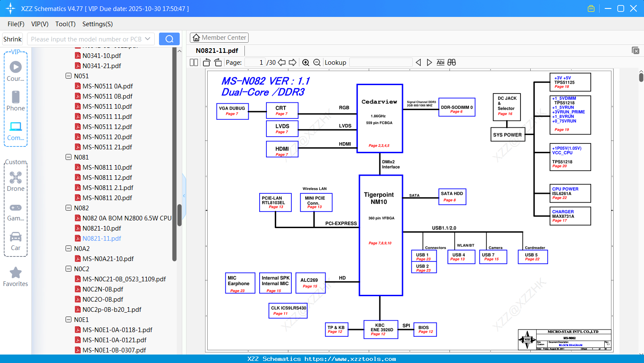Toggle two-page layout view icon
The image size is (644, 363).
pos(194,63)
